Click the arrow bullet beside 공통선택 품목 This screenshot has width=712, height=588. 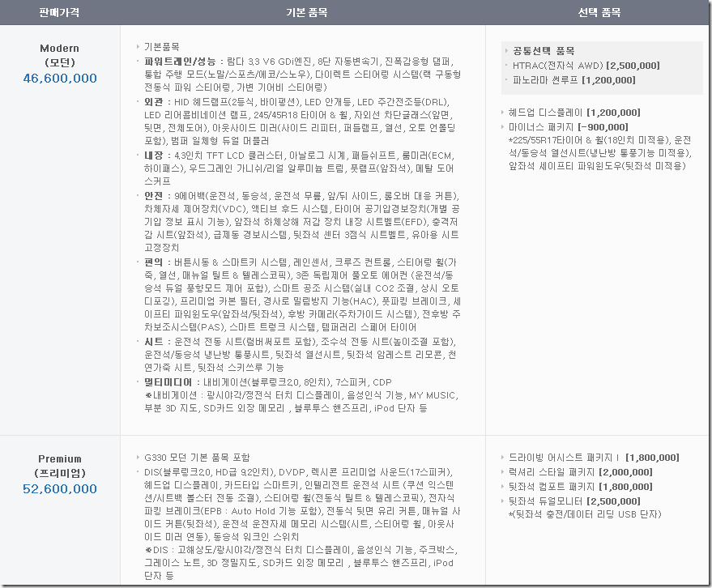pyautogui.click(x=506, y=50)
